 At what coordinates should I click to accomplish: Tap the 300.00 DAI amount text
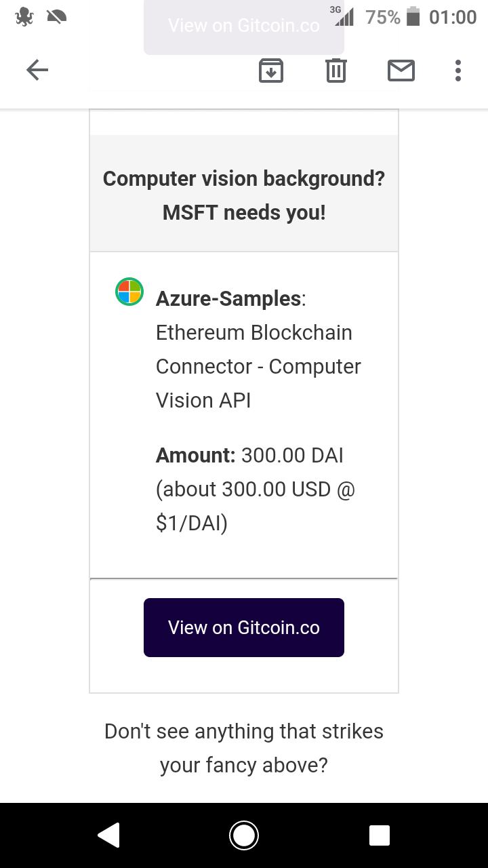(x=291, y=455)
